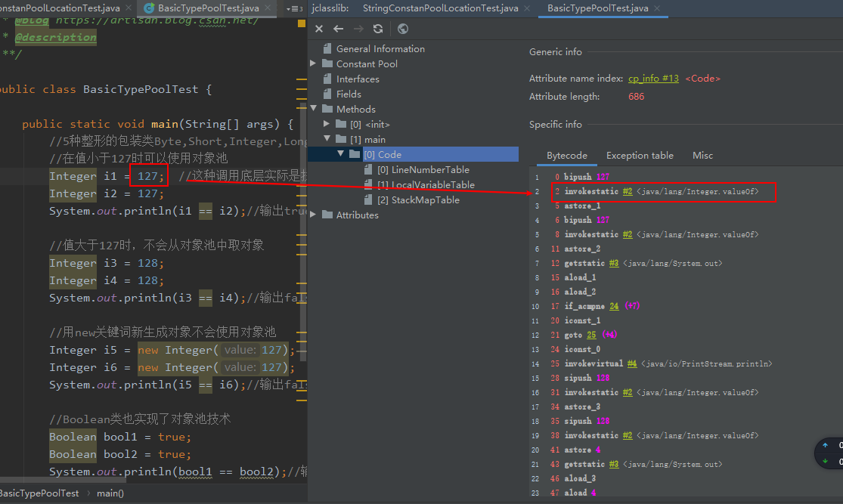Screen dimensions: 843x504
Task: Follow the cp_info #13 link
Action: tap(653, 79)
